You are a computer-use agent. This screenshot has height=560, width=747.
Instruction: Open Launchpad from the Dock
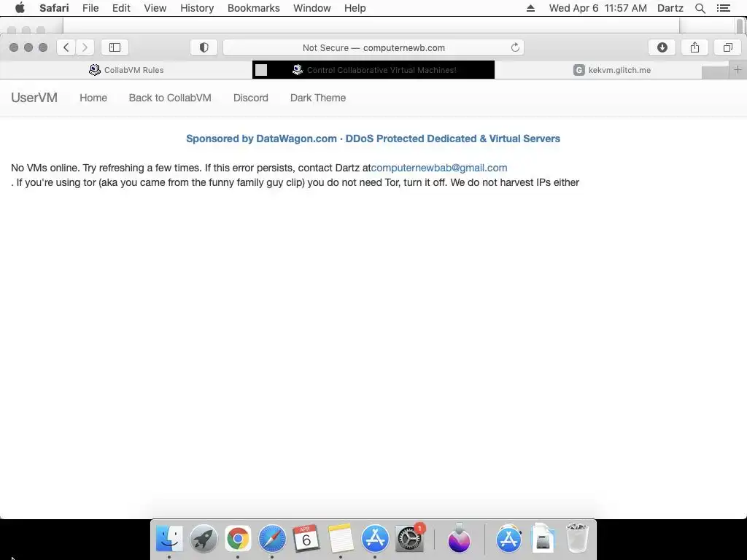point(204,539)
